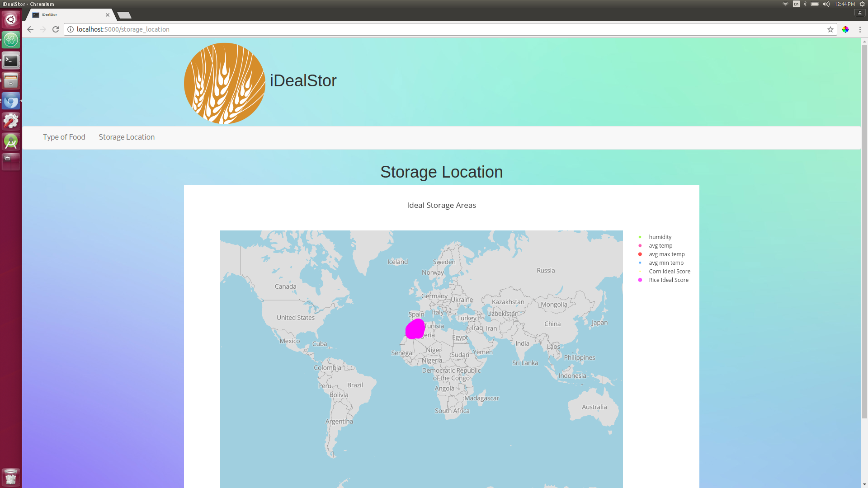Screen dimensions: 868x488
Task: Open the Type of Food page
Action: 64,137
